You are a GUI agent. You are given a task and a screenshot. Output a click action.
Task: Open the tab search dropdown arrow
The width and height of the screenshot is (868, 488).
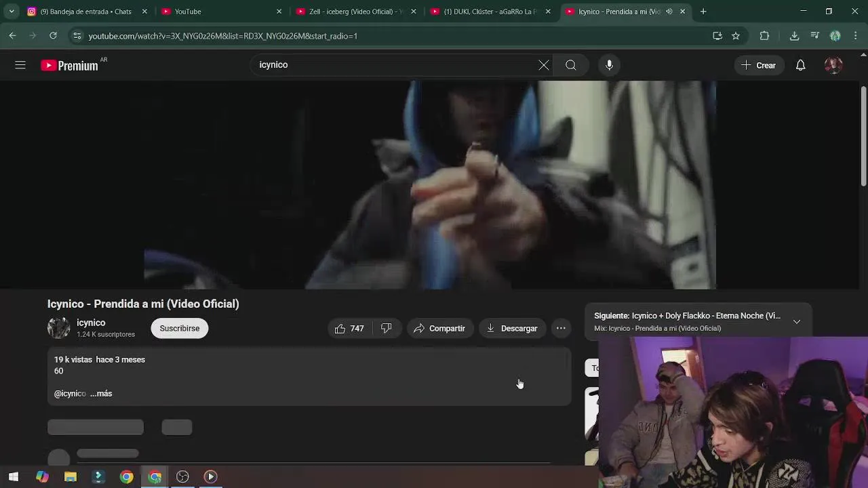12,12
